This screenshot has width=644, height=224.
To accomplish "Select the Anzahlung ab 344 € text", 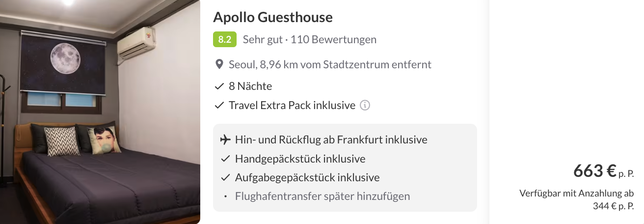I will tap(576, 199).
